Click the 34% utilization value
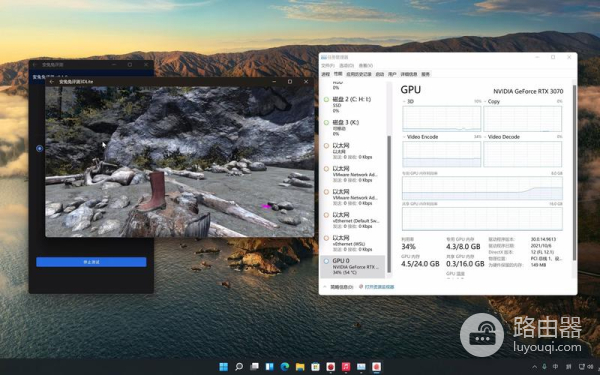This screenshot has width=600, height=375. click(x=408, y=246)
